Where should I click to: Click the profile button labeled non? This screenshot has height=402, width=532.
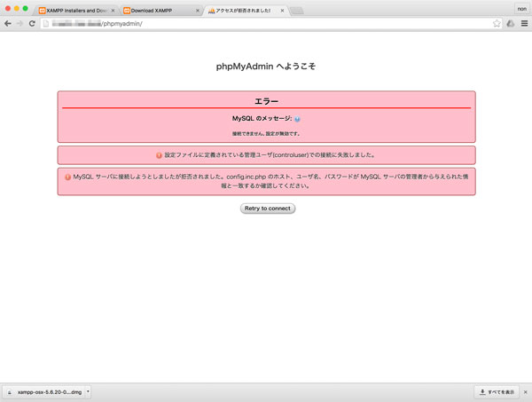click(x=522, y=9)
